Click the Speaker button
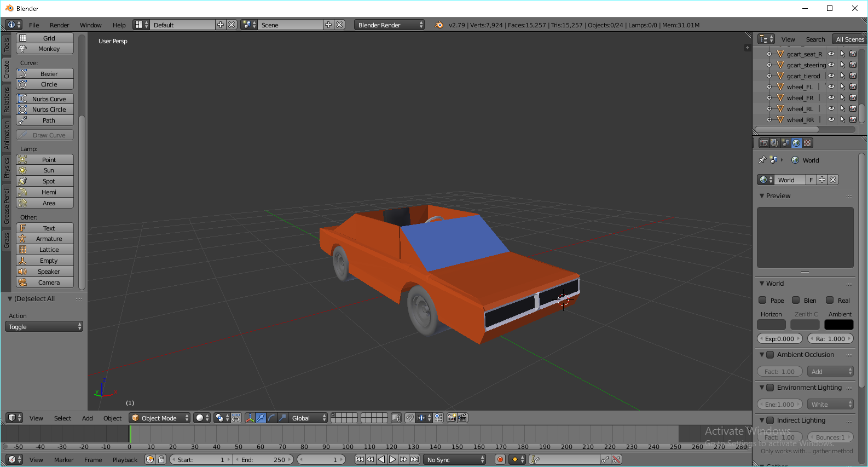This screenshot has width=868, height=467. click(45, 272)
